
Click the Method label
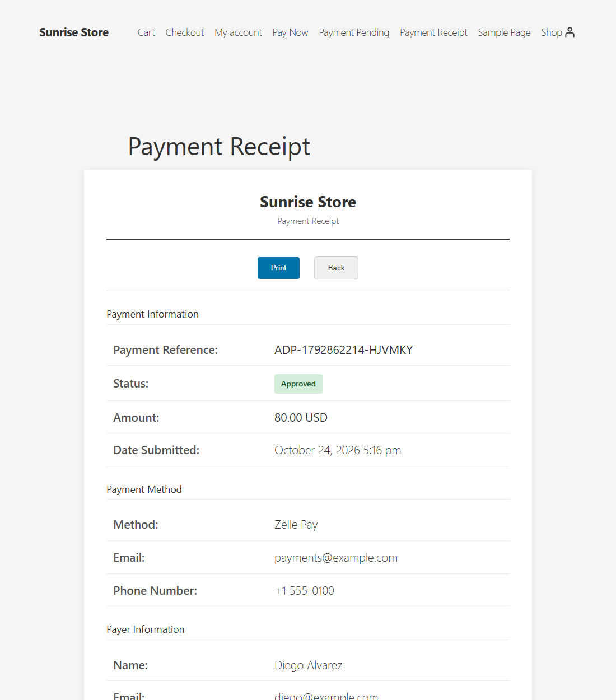point(136,525)
